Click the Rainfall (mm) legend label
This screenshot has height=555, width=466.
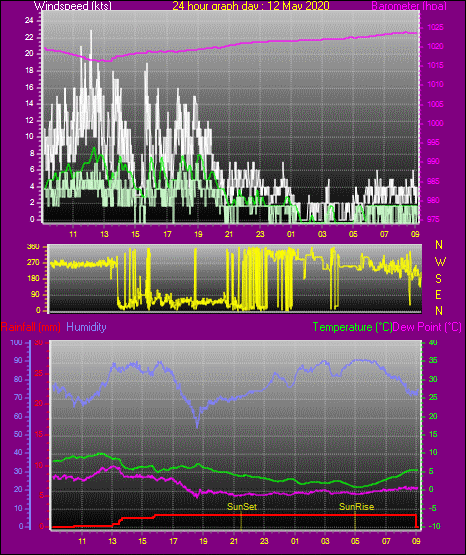click(x=30, y=327)
